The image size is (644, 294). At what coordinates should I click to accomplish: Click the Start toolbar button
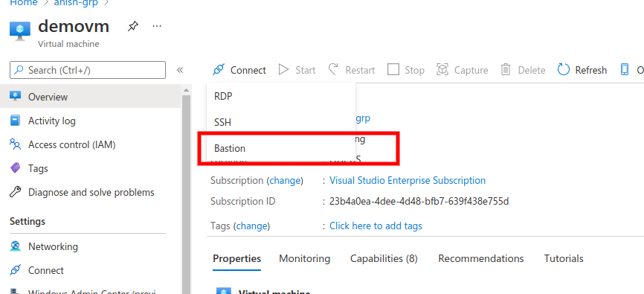click(297, 70)
